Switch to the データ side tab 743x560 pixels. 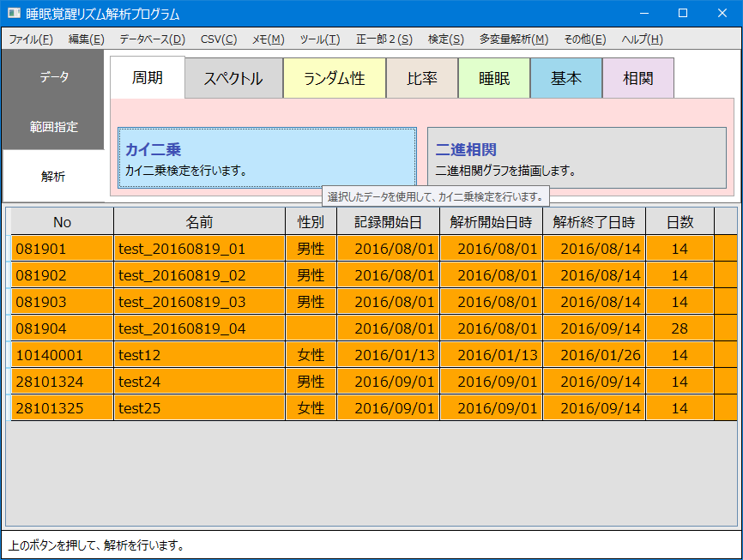point(53,75)
